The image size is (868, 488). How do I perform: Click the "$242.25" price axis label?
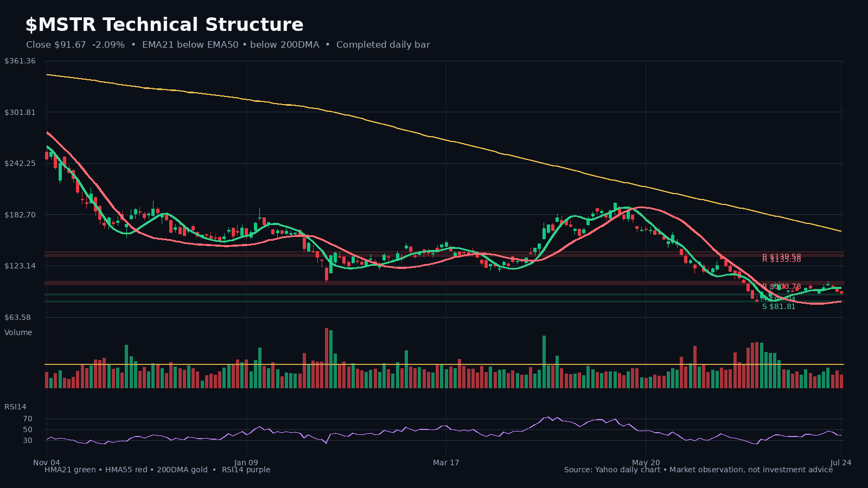(20, 163)
